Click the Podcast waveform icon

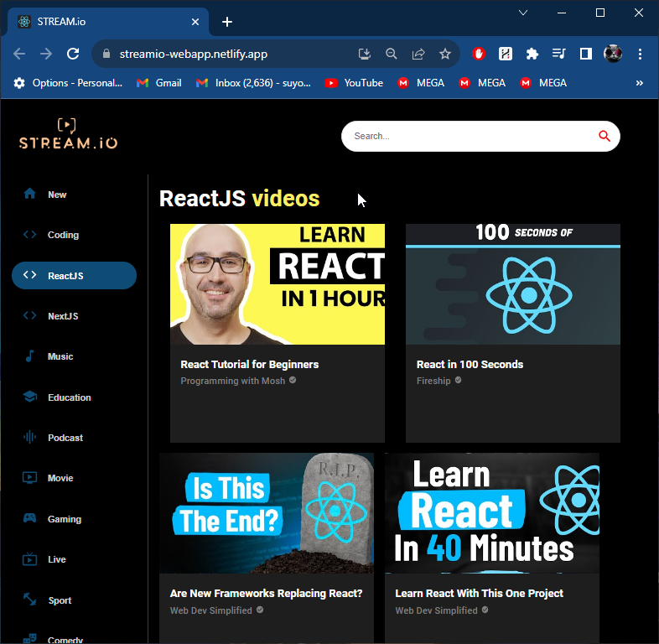tap(29, 437)
